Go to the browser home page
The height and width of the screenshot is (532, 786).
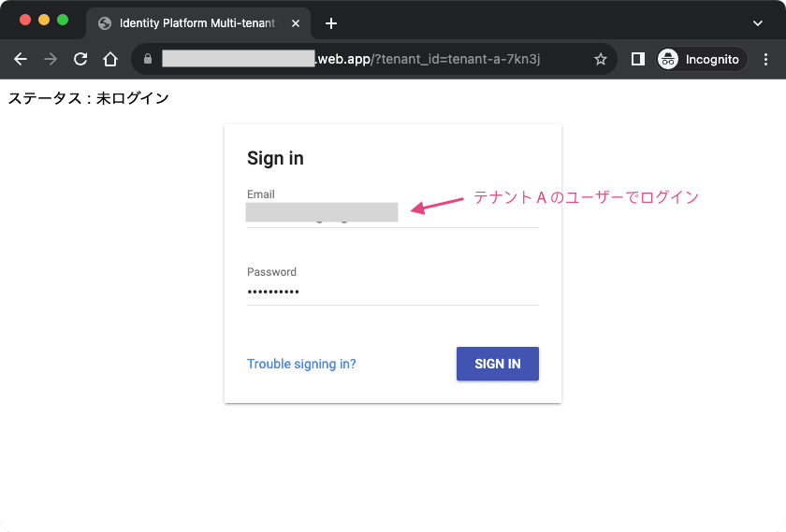click(110, 59)
